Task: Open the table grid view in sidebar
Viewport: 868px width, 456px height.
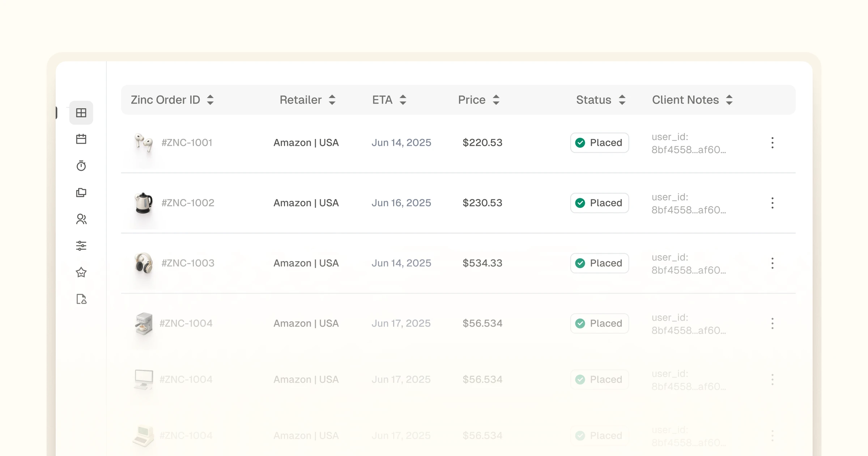Action: click(x=81, y=113)
